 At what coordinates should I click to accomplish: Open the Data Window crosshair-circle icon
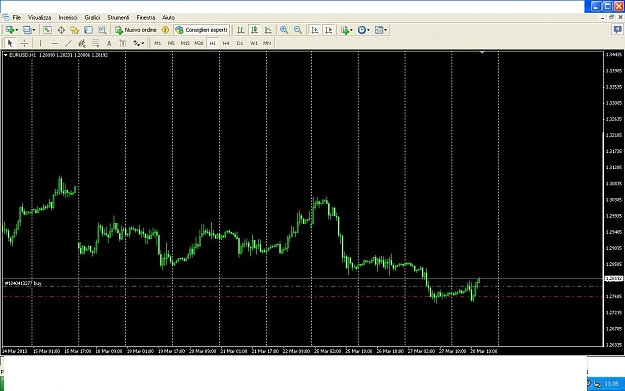point(61,30)
